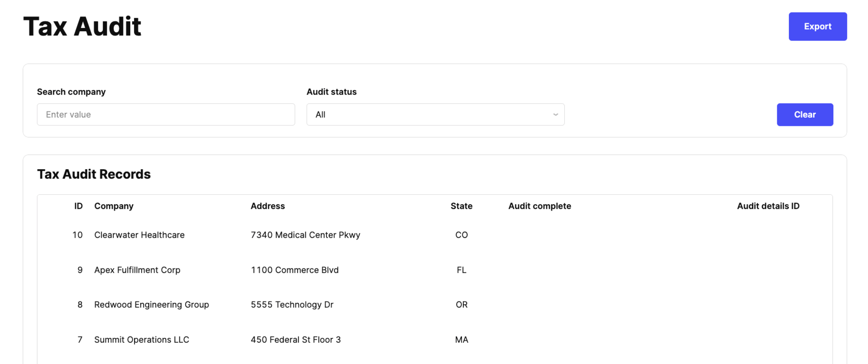Click the address 7340 Medical Center Pkwy
This screenshot has height=364, width=868.
tap(305, 235)
